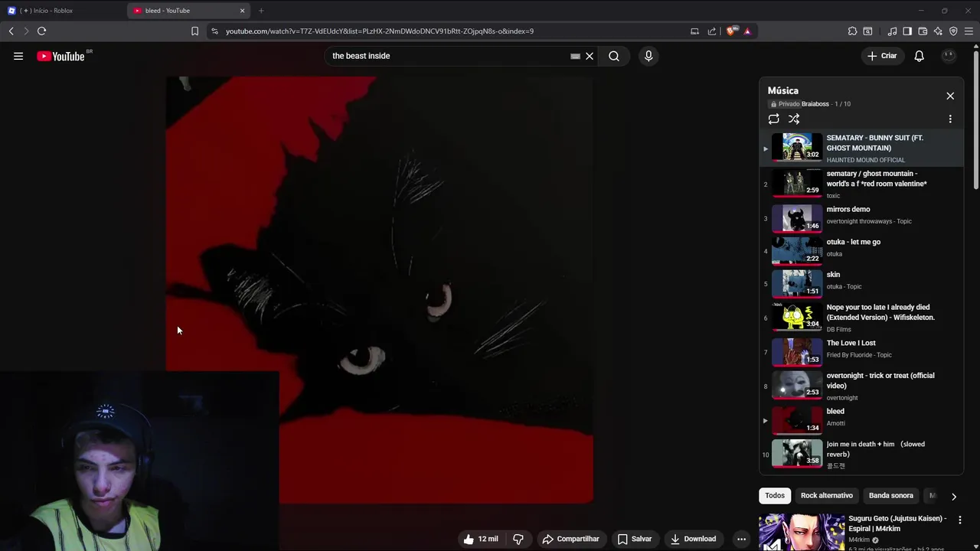Run search with magnifier button

pos(614,56)
